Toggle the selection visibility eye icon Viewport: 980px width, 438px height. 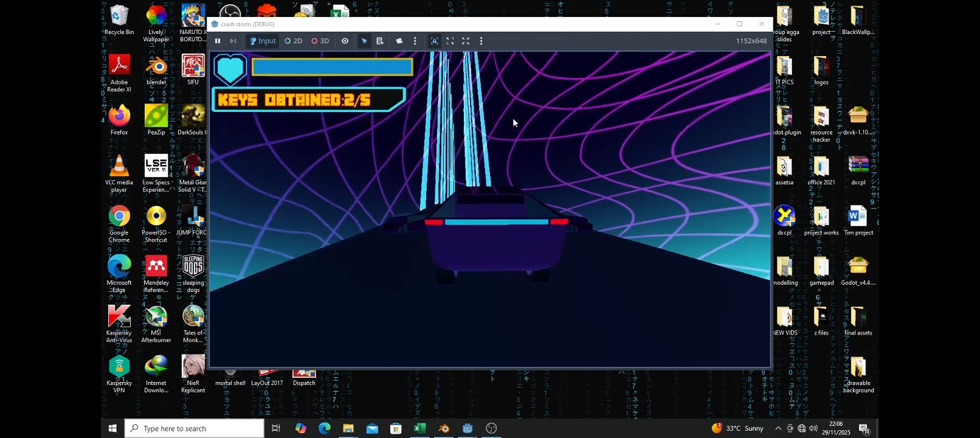click(345, 41)
